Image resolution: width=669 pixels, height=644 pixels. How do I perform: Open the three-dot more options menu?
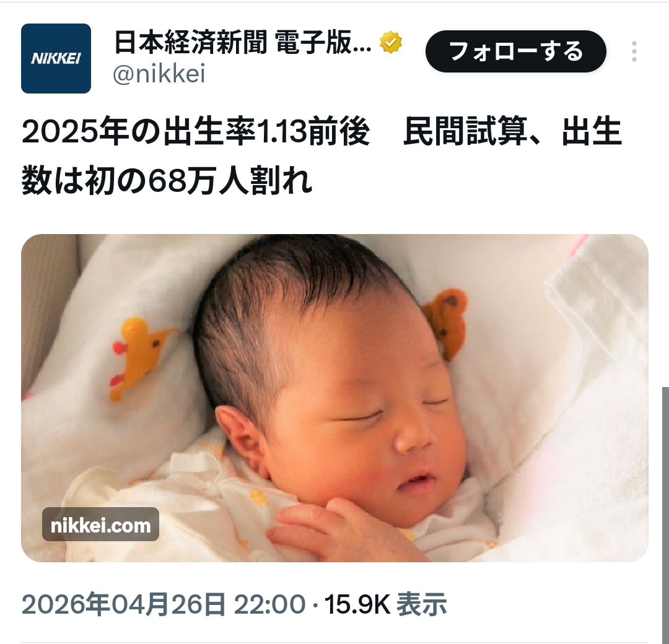[x=634, y=51]
